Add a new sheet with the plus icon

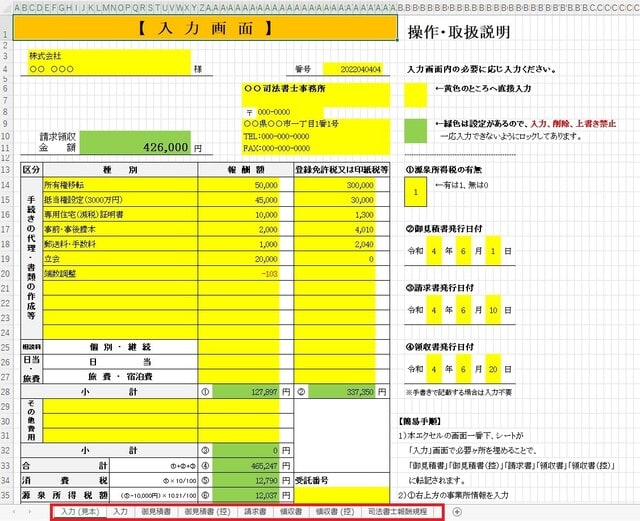(457, 512)
